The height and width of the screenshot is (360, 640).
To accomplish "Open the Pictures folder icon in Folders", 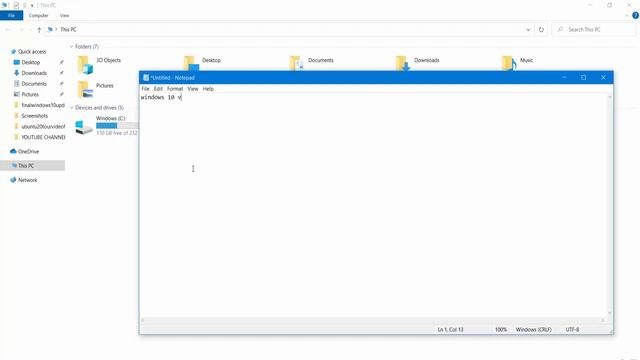I will coord(85,90).
